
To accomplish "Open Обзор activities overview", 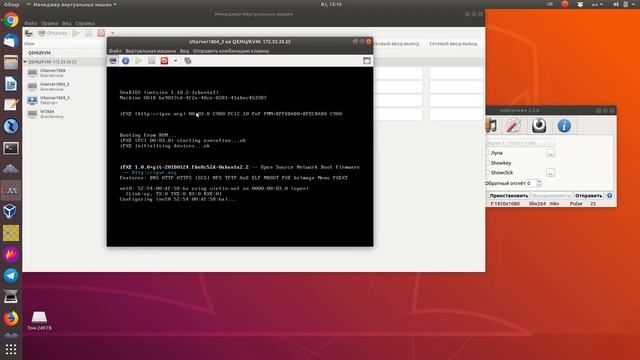I will [x=11, y=4].
